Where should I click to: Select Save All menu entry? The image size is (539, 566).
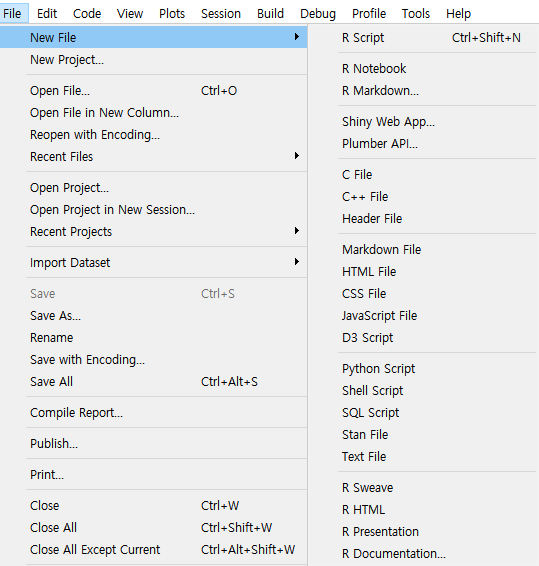(x=153, y=382)
